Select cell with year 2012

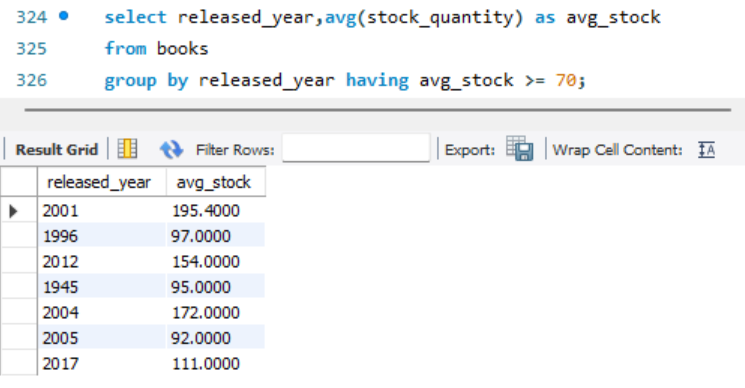click(x=102, y=262)
